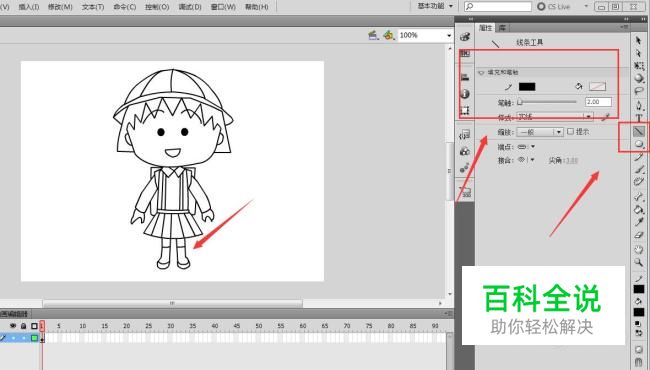The height and width of the screenshot is (370, 650).
Task: Select the 3D Rotation tool
Action: (x=638, y=78)
